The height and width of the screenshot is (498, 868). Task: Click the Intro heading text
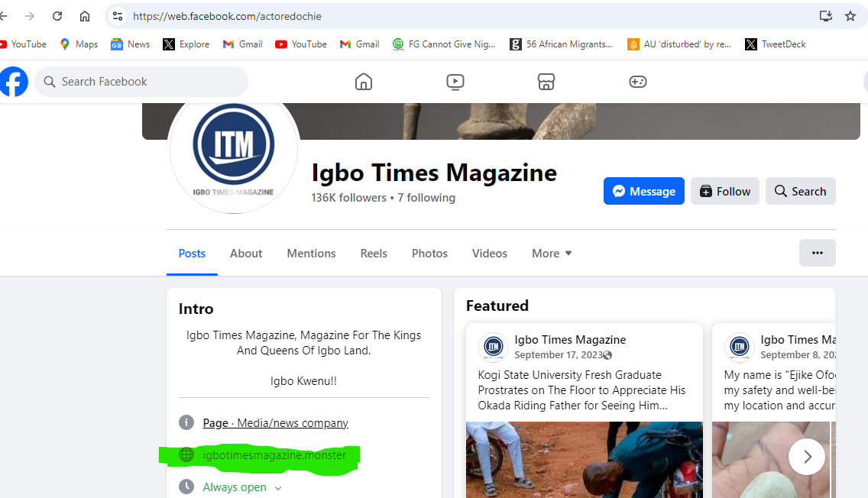click(196, 309)
